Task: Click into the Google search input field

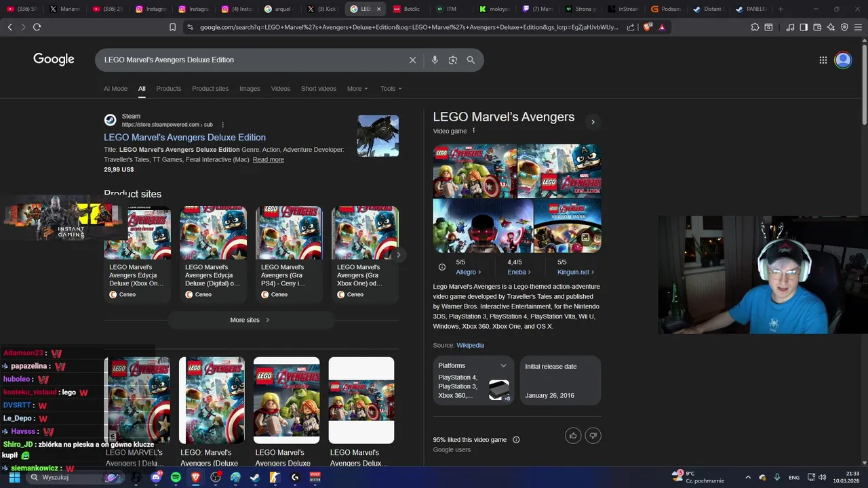Action: 251,60
